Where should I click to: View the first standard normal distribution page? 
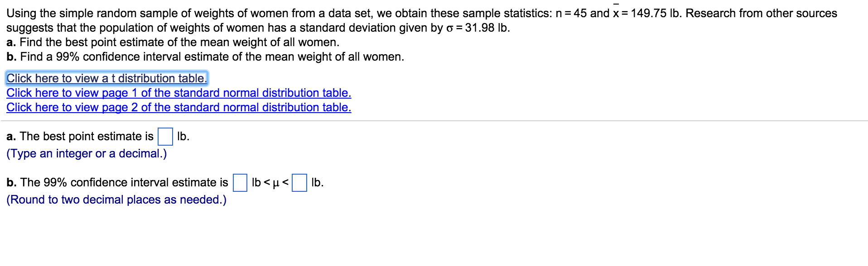178,93
